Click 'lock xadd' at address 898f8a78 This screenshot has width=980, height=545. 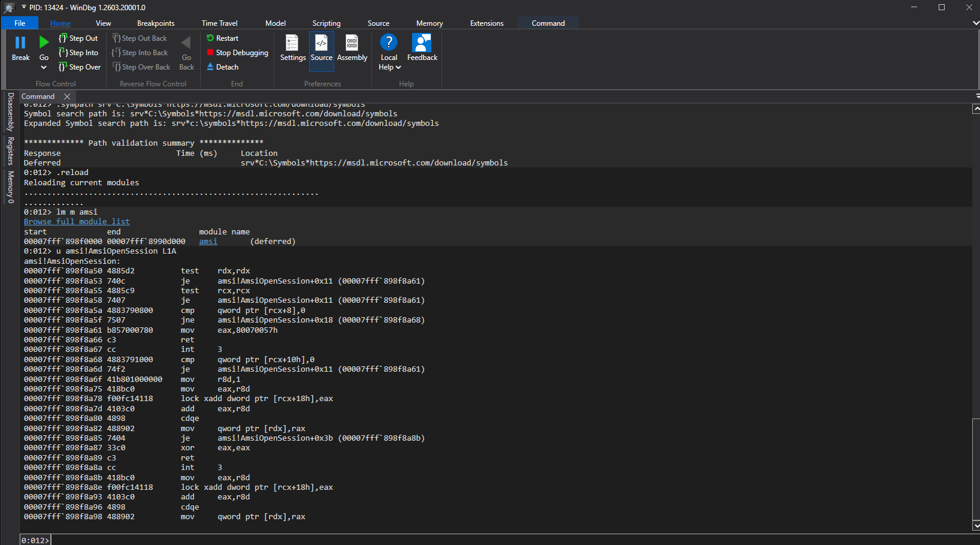179,399
